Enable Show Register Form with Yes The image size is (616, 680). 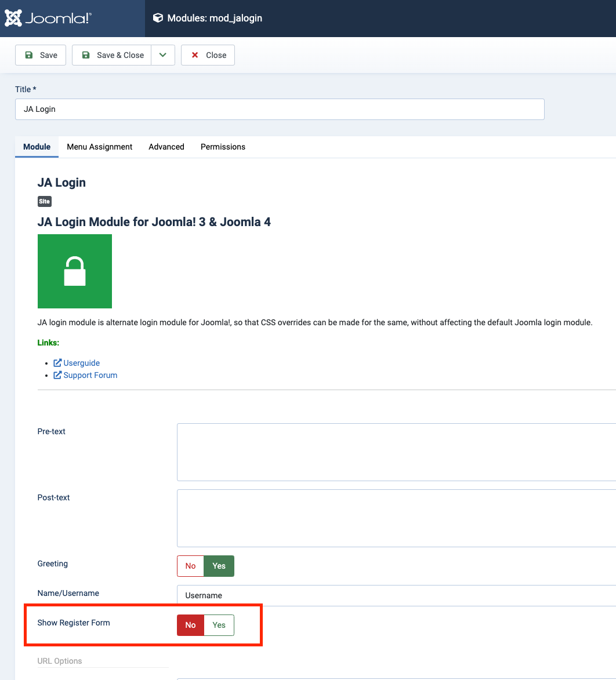[219, 625]
